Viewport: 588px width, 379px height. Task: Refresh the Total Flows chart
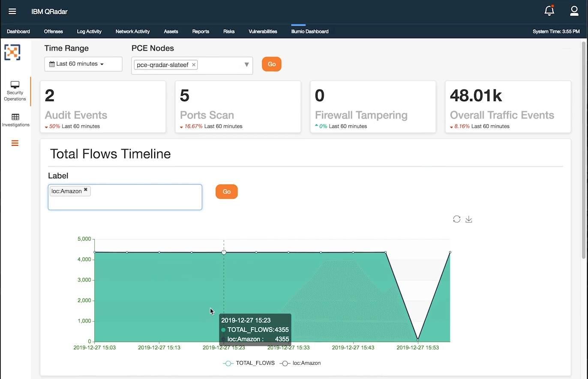(457, 219)
